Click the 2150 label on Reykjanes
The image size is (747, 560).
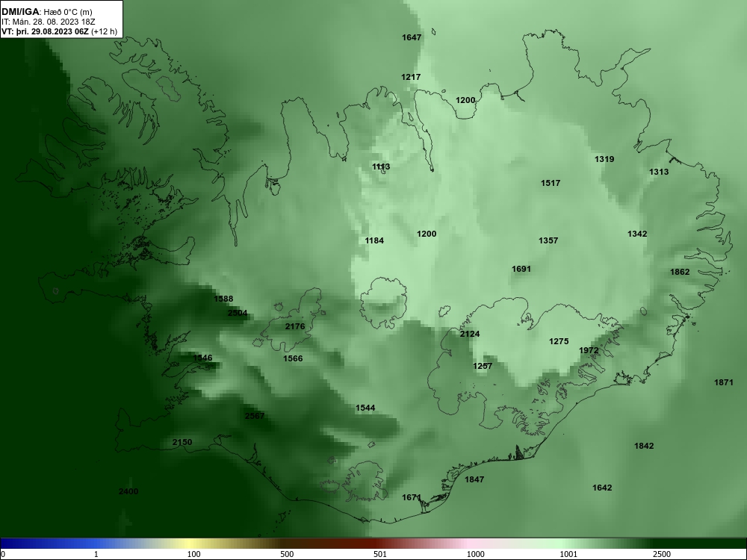point(182,442)
